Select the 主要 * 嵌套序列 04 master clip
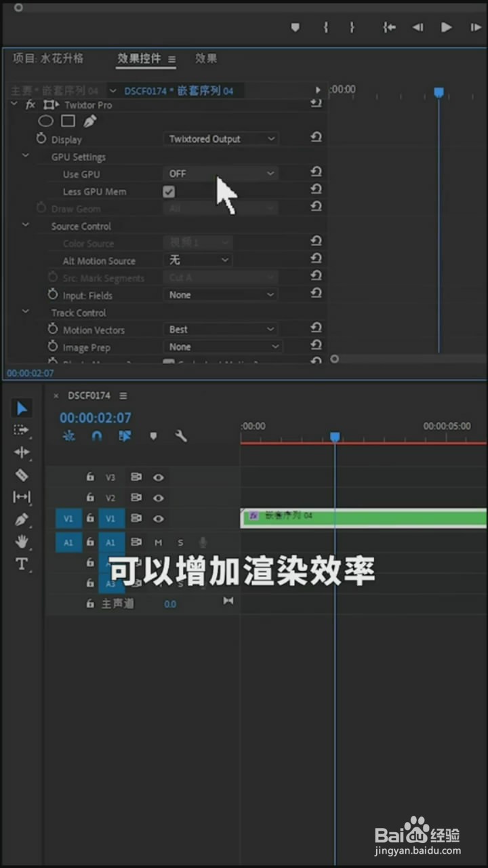The image size is (488, 868). click(54, 90)
